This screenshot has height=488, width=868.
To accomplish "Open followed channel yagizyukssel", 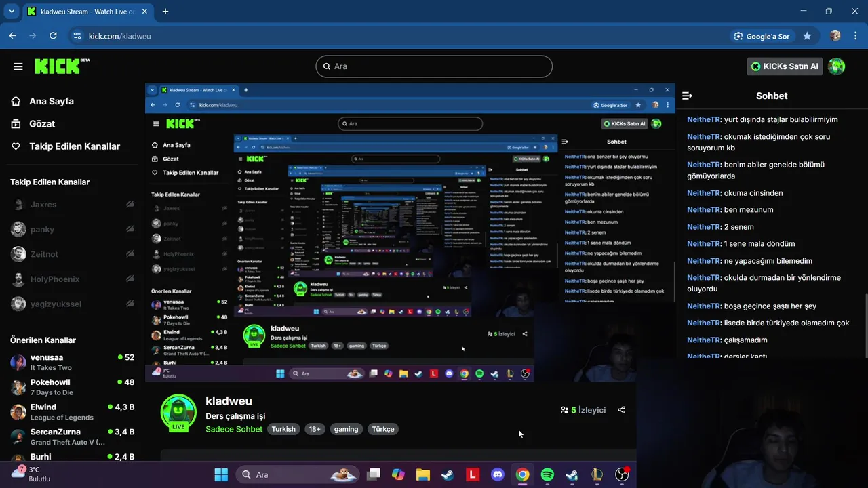I will 72,304.
